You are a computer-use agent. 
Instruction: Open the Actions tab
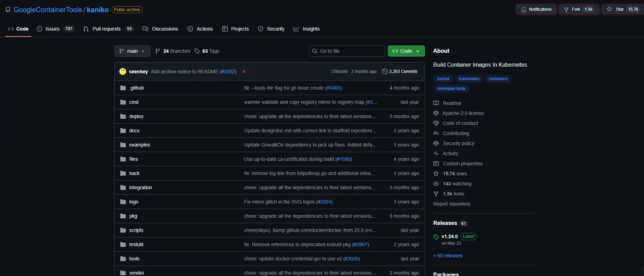[x=200, y=29]
